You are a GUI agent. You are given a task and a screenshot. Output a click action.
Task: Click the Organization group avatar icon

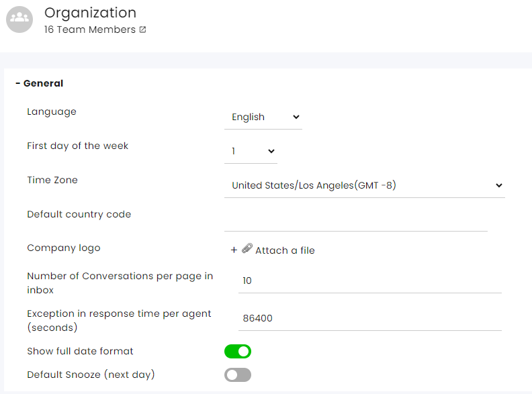point(19,19)
